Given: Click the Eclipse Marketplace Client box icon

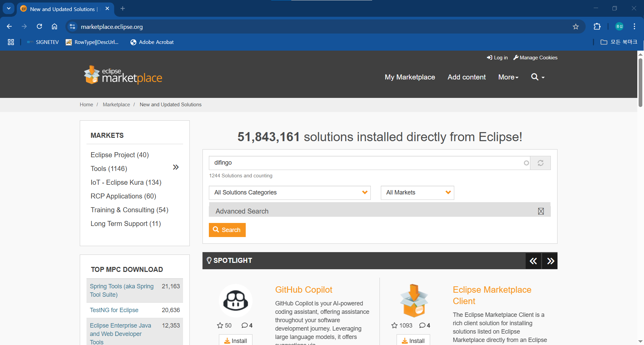Looking at the screenshot, I should click(414, 301).
